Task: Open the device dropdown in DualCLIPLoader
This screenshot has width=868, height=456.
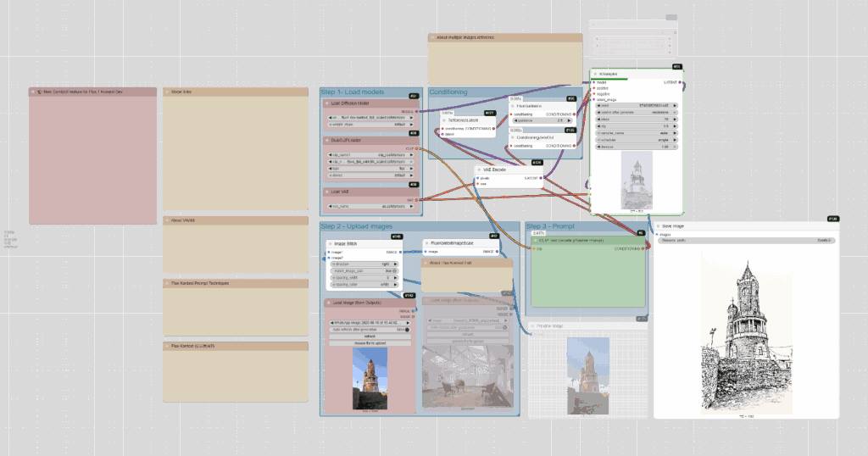Action: point(370,175)
